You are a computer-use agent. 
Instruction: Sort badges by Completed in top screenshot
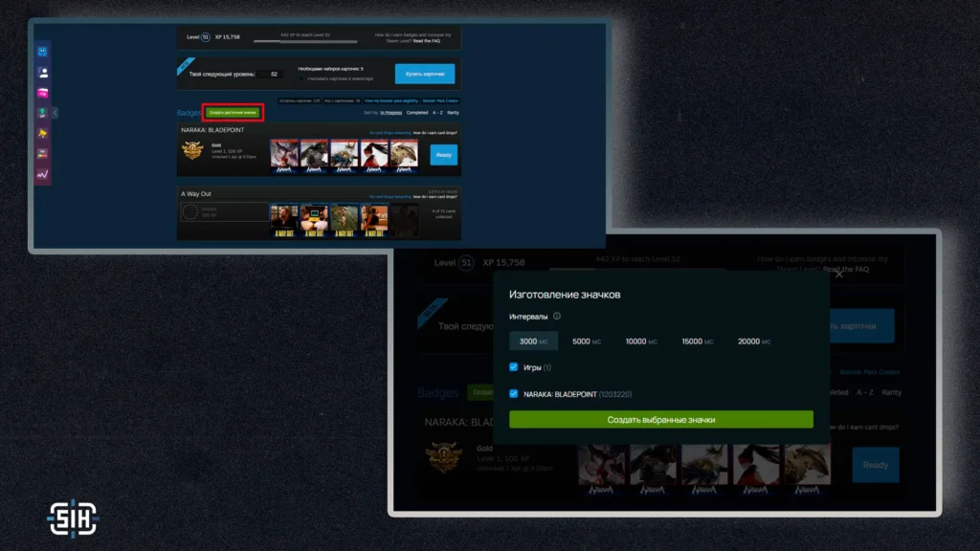(417, 113)
